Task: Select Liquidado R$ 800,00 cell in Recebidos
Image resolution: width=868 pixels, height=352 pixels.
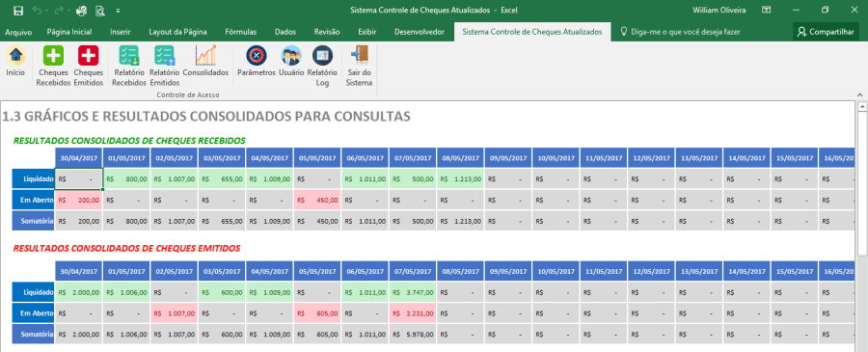Action: point(126,178)
